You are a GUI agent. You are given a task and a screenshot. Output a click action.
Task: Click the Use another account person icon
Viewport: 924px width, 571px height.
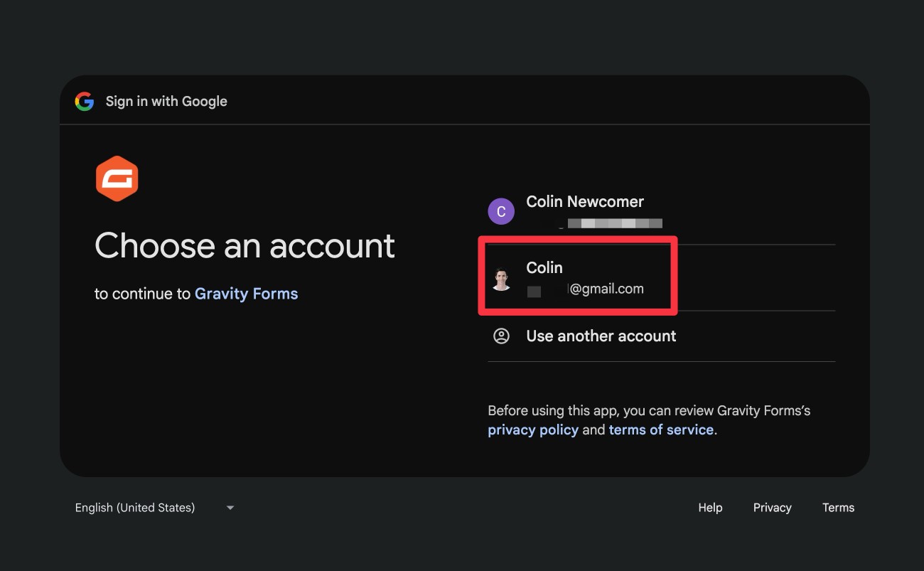(501, 336)
